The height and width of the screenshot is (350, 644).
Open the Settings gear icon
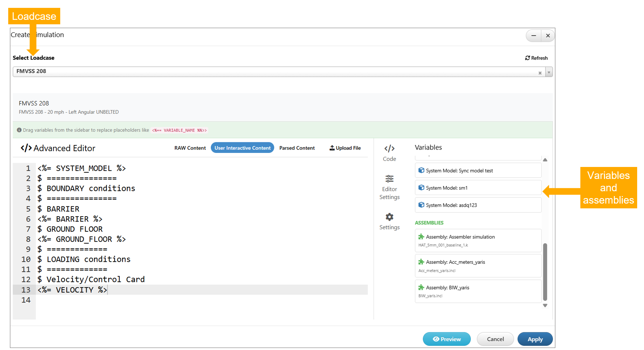coord(389,217)
